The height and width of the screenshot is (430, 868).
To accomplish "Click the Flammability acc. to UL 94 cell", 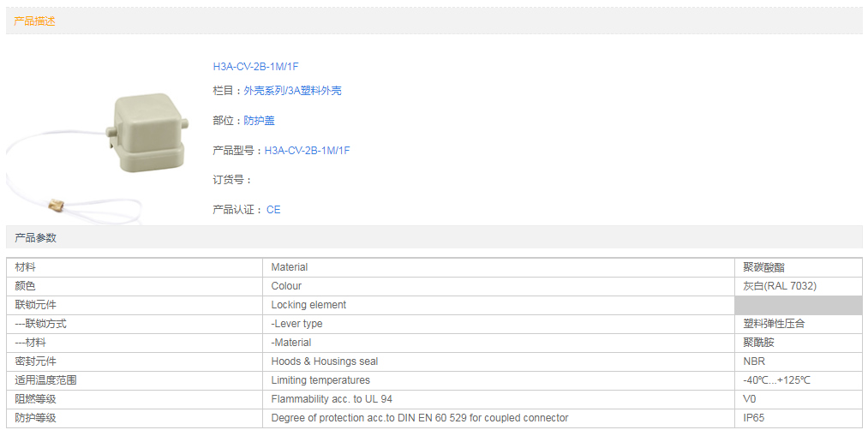I will click(332, 399).
